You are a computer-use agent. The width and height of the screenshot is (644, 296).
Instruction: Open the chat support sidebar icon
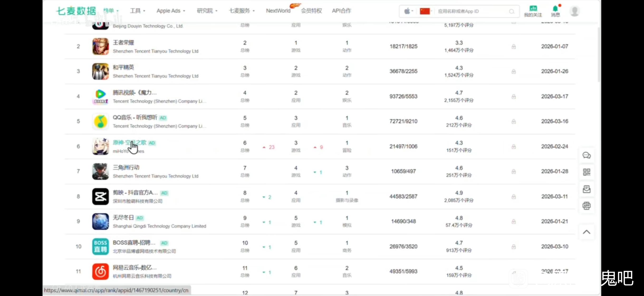(x=587, y=155)
